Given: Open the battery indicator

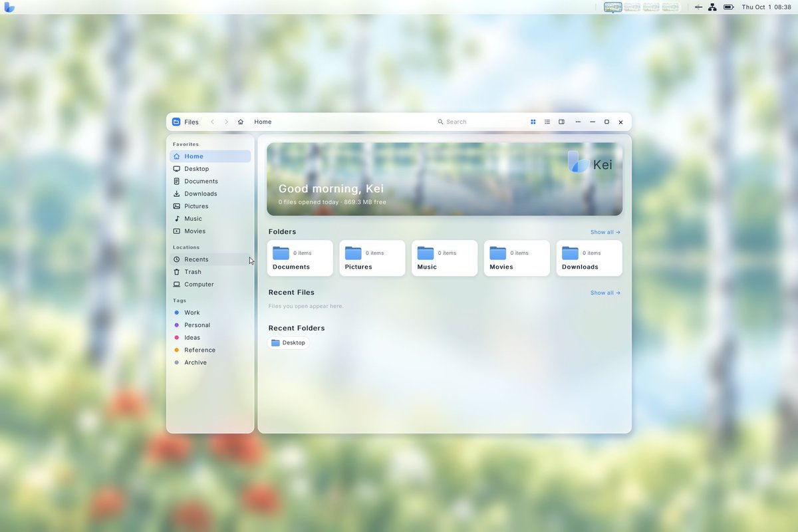Looking at the screenshot, I should coord(729,7).
